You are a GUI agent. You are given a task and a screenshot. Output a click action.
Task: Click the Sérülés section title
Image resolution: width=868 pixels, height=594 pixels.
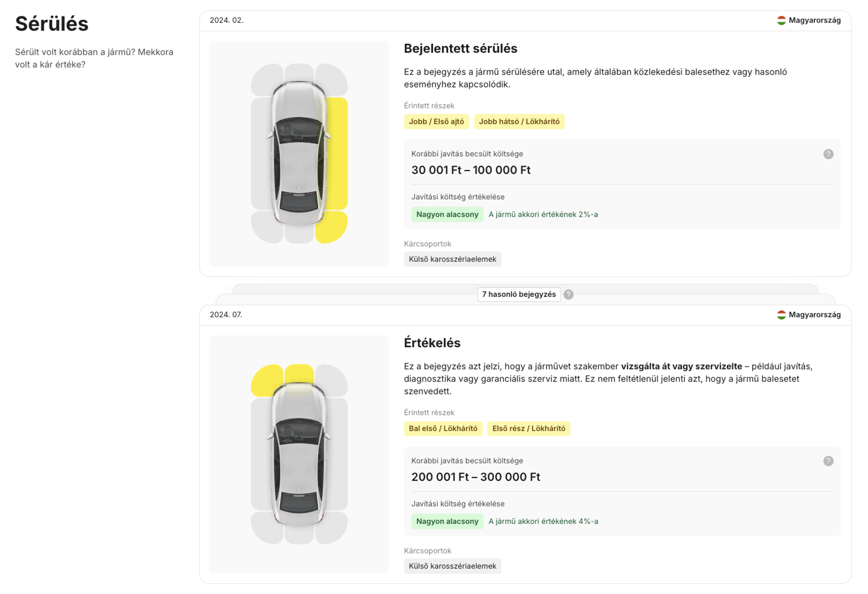pyautogui.click(x=52, y=24)
